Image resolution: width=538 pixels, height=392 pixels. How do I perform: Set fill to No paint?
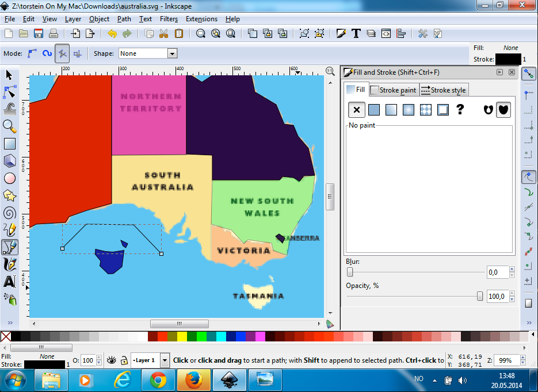pyautogui.click(x=356, y=109)
